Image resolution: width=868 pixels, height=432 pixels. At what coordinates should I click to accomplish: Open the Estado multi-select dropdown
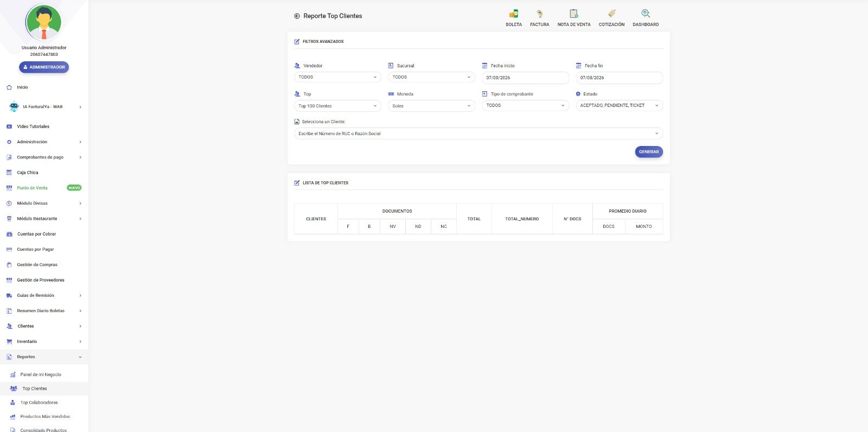pyautogui.click(x=619, y=105)
